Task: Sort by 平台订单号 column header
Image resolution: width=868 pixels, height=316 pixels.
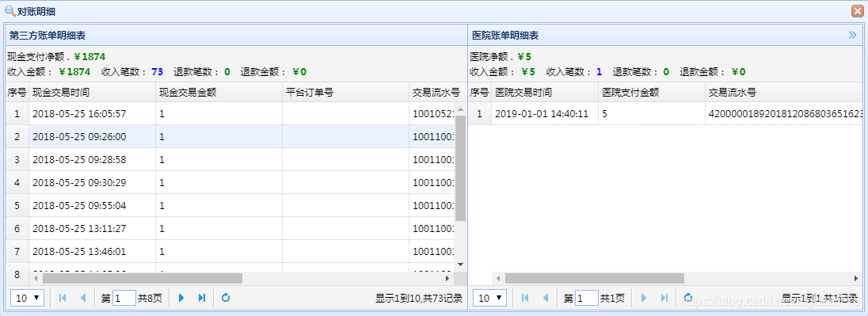Action: click(x=346, y=93)
